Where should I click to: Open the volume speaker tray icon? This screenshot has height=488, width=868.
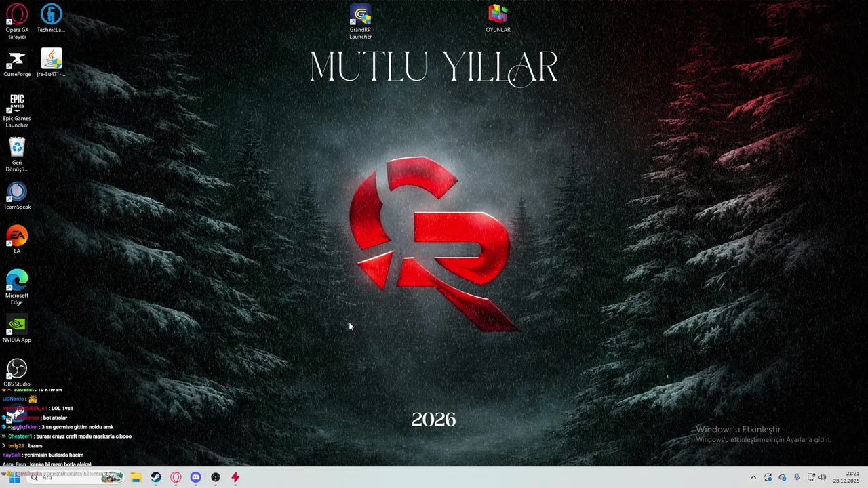coord(822,477)
